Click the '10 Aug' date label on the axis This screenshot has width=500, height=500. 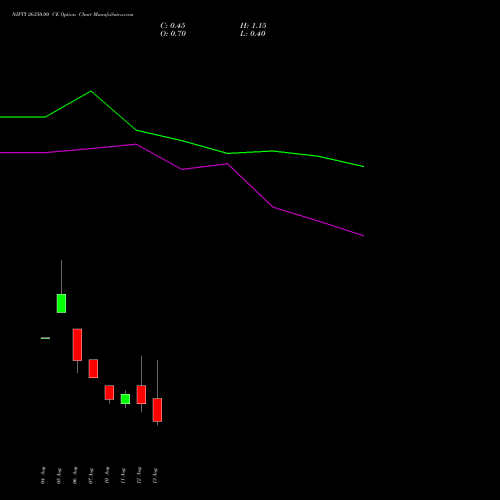coord(107,475)
